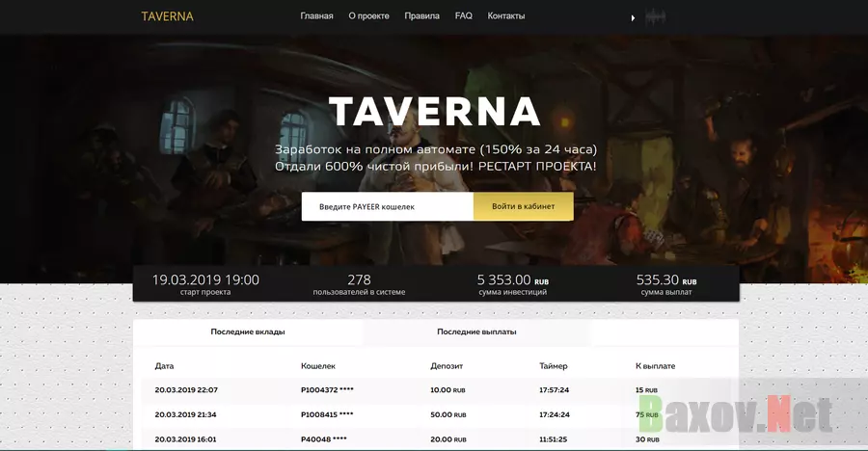
Task: Click timer value 17:57:24
Action: (555, 390)
